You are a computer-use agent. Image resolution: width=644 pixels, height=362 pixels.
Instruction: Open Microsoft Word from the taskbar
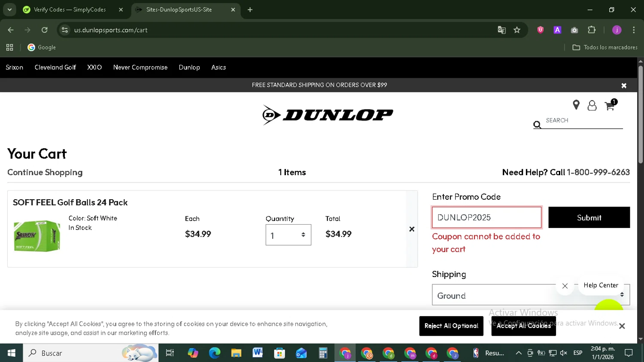click(258, 353)
